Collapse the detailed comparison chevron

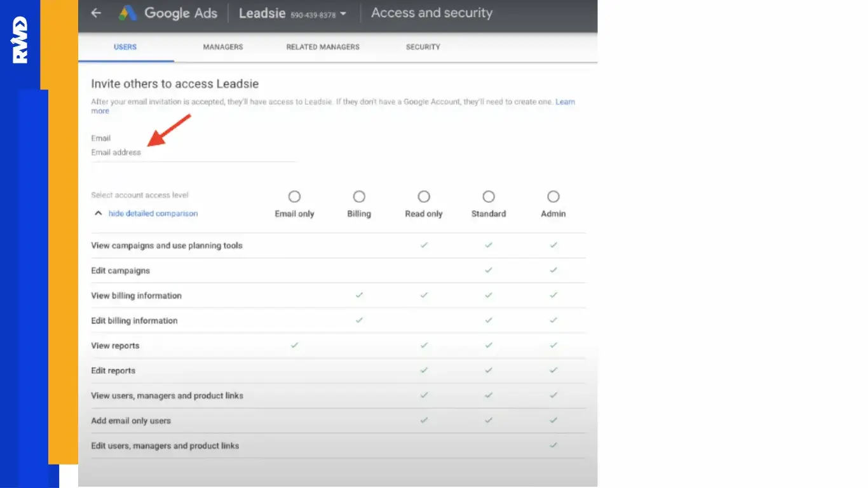pos(98,213)
